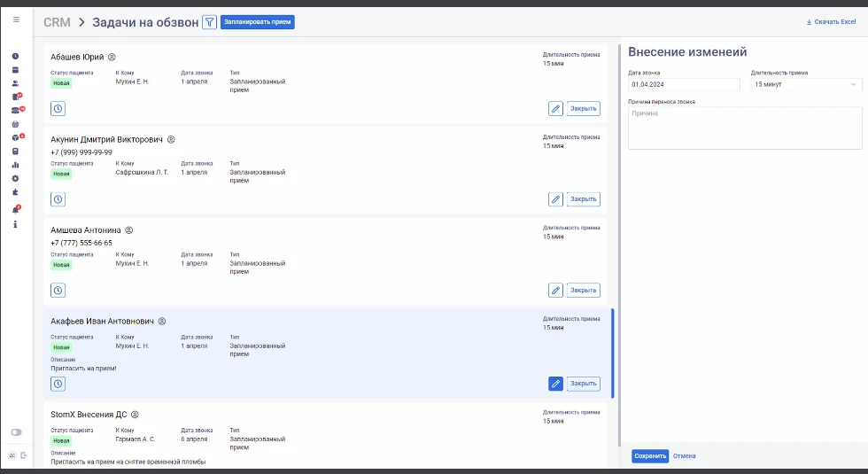Open the info item in the sidebar
868x474 pixels.
[x=15, y=224]
